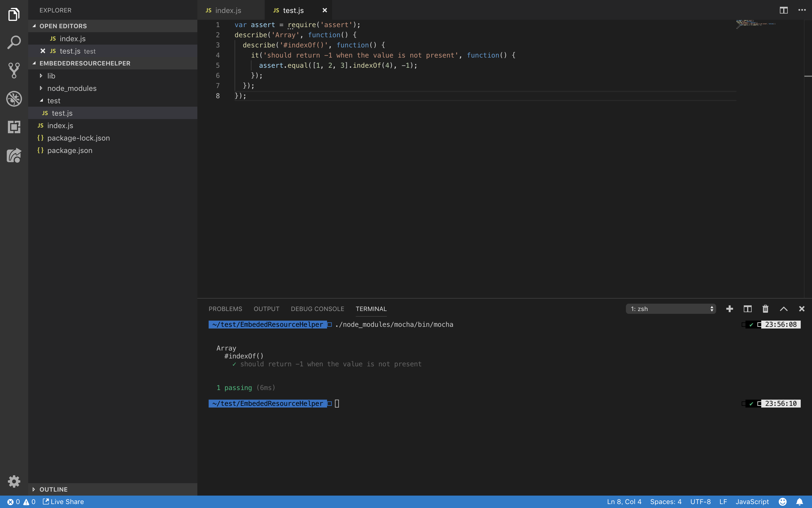Select test.js in the test folder
812x508 pixels.
(113, 113)
